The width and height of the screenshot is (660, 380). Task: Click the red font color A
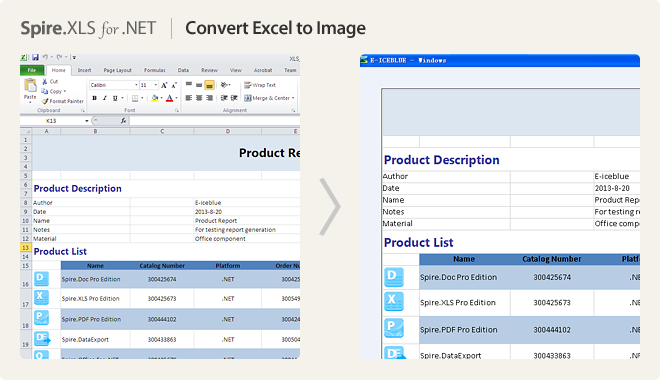(169, 98)
